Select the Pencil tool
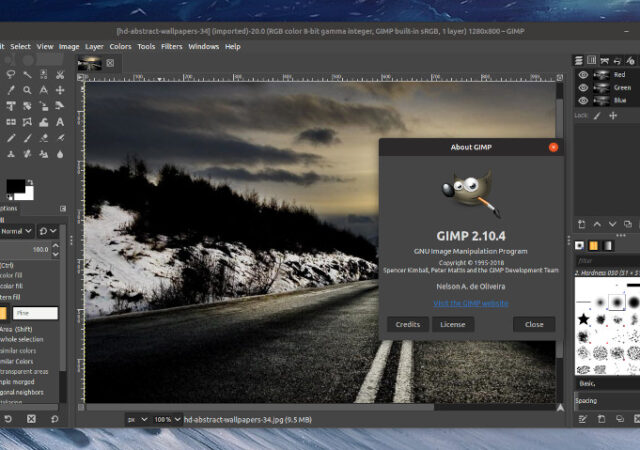Image resolution: width=640 pixels, height=450 pixels. point(11,138)
